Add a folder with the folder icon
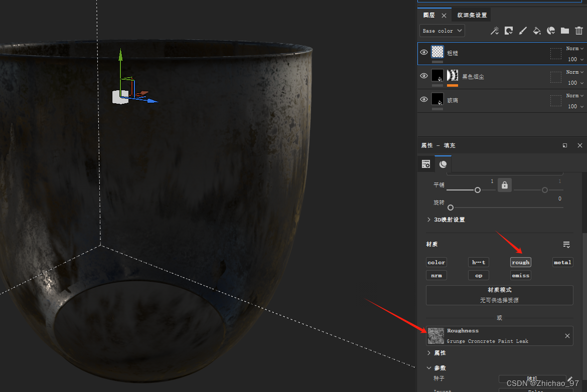 pos(565,31)
